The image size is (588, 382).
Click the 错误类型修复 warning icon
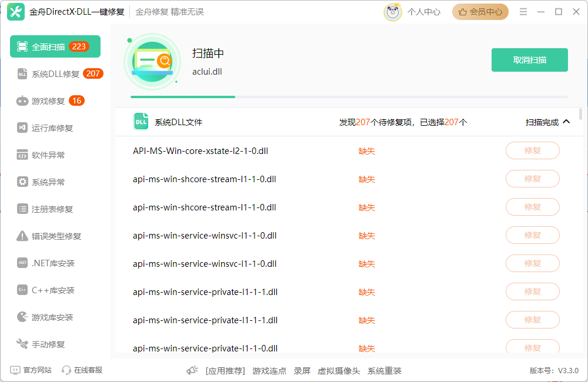22,236
